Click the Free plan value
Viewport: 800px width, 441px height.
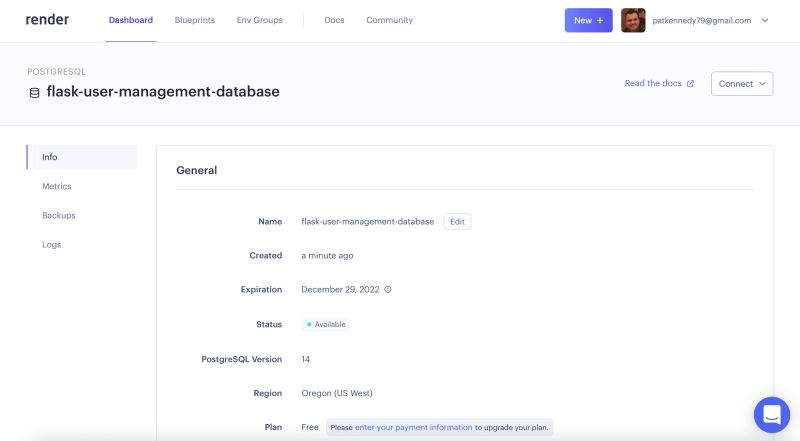coord(310,427)
